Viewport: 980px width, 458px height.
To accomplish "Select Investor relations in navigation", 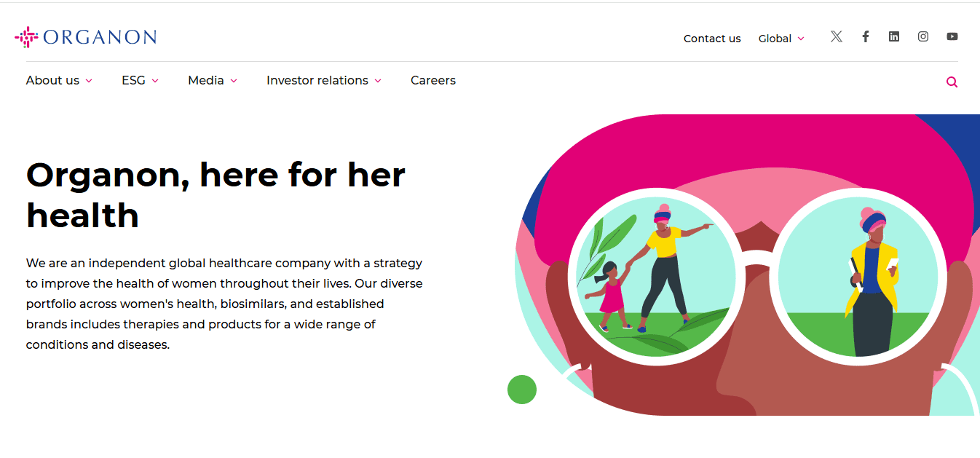I will tap(317, 81).
